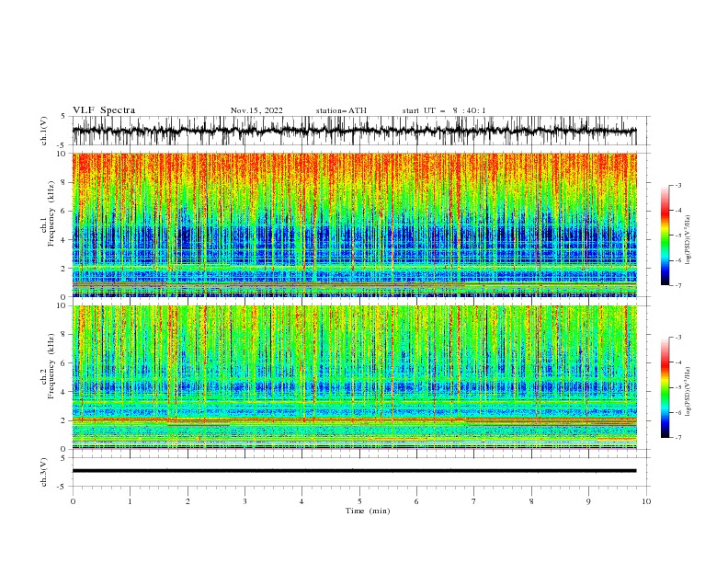Screen dimensions: 728x563
Task: Click the time axis tick label "9"
Action: (588, 501)
